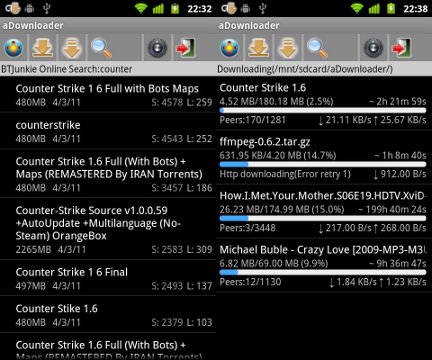Viewport: 432px width, 360px height.
Task: Select Counter Strike REMASTERED result with S: 3457
Action: tap(108, 174)
